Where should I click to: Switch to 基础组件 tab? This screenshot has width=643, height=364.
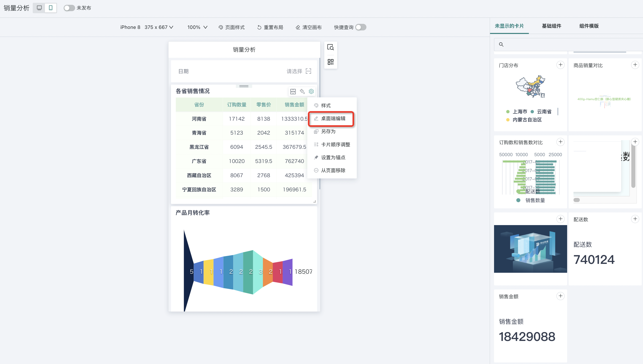pos(552,26)
